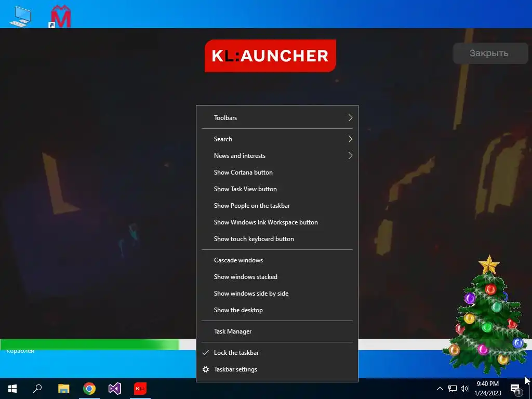The width and height of the screenshot is (532, 399).
Task: Select Show the desktop
Action: [x=277, y=310]
